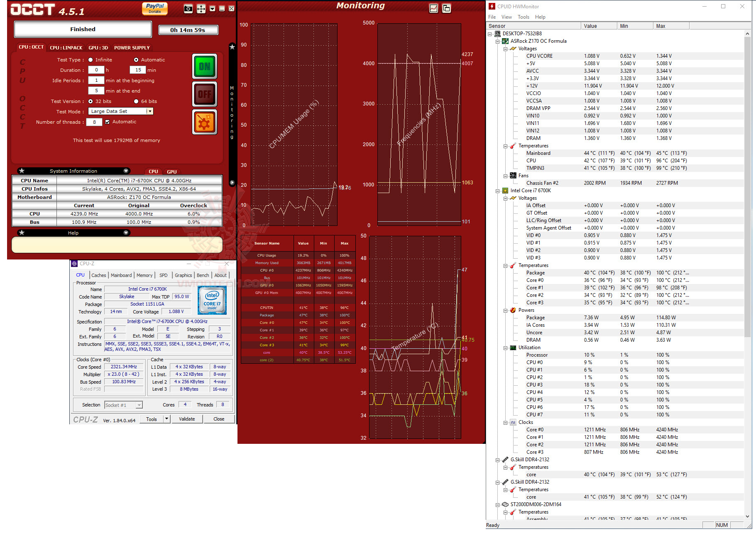Click the stacked-windows icon in the Monitoring header
The width and height of the screenshot is (756, 536).
(447, 8)
